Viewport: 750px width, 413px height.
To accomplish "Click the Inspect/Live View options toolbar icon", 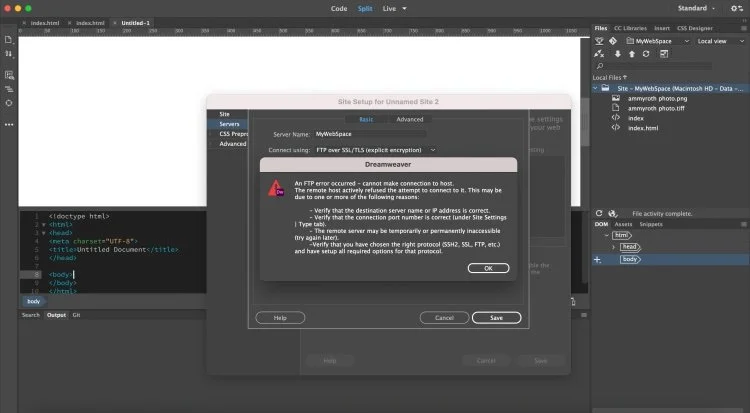I will click(9, 75).
